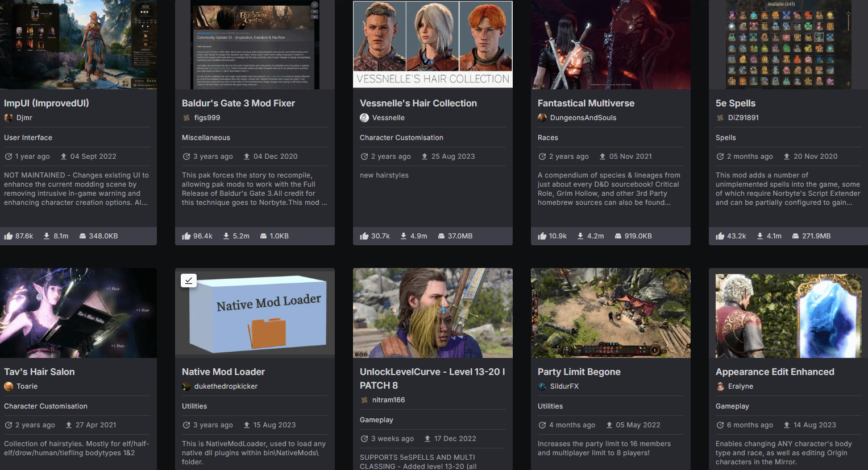The width and height of the screenshot is (868, 470).
Task: Click the 'new hairstyles' description text
Action: click(384, 175)
